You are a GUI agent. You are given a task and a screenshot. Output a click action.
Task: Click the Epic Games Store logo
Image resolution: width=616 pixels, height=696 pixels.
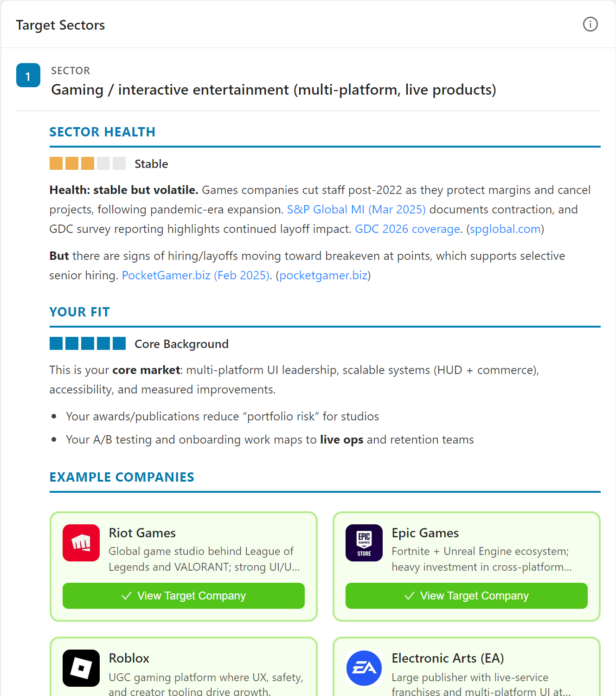click(364, 543)
